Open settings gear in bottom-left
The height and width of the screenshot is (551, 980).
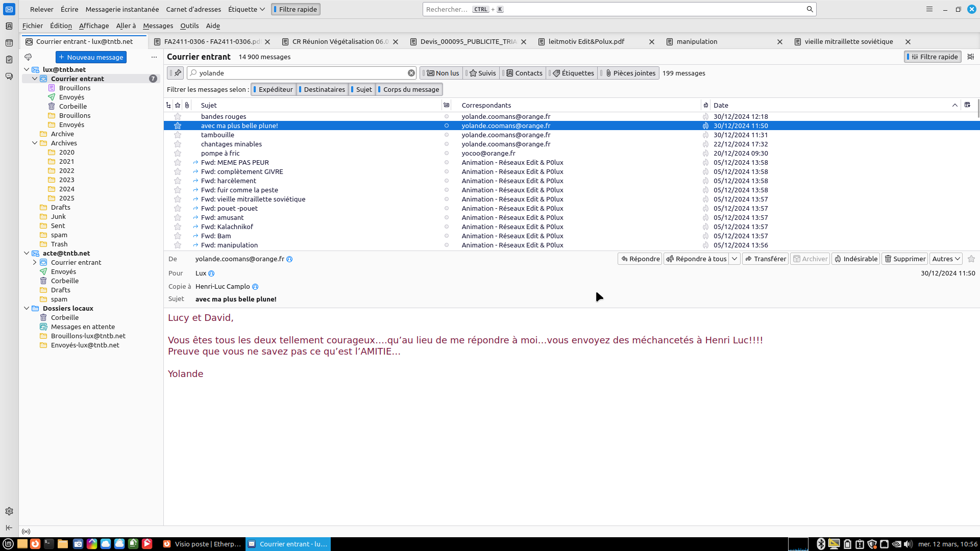[x=9, y=511]
